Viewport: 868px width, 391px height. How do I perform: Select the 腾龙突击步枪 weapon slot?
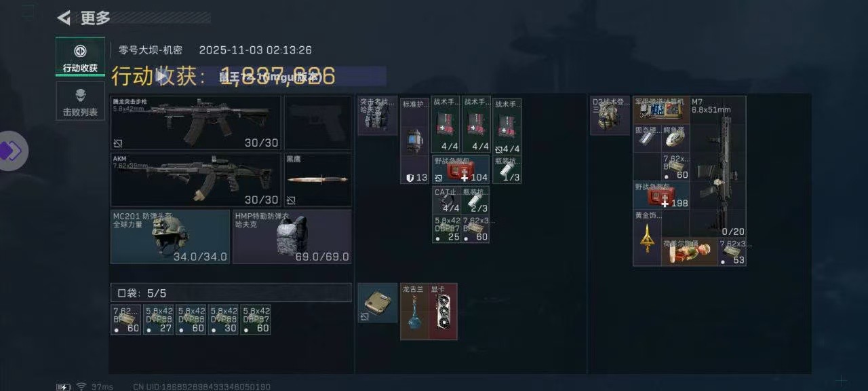(x=196, y=123)
